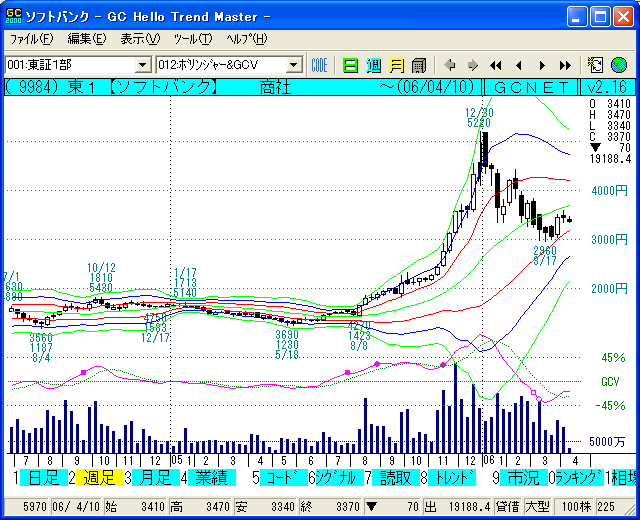Click the 高 3470 status bar cell
The width and height of the screenshot is (640, 520).
point(201,507)
